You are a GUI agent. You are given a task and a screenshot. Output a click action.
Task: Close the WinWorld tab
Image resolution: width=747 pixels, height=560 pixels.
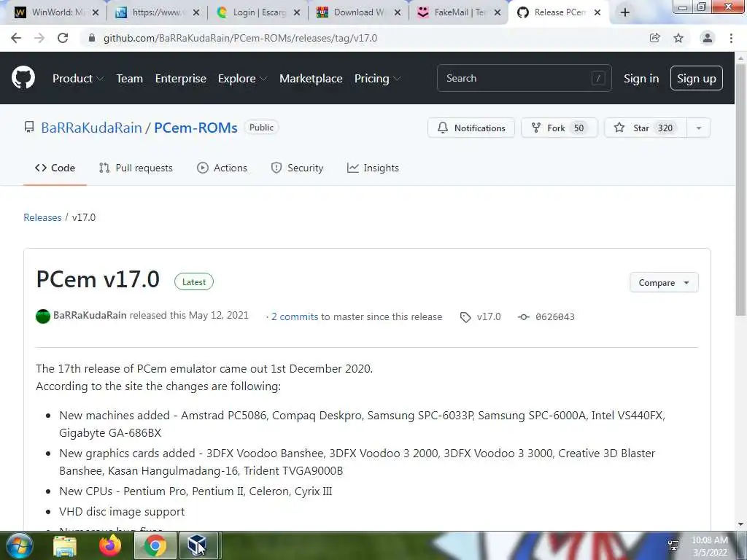[96, 12]
